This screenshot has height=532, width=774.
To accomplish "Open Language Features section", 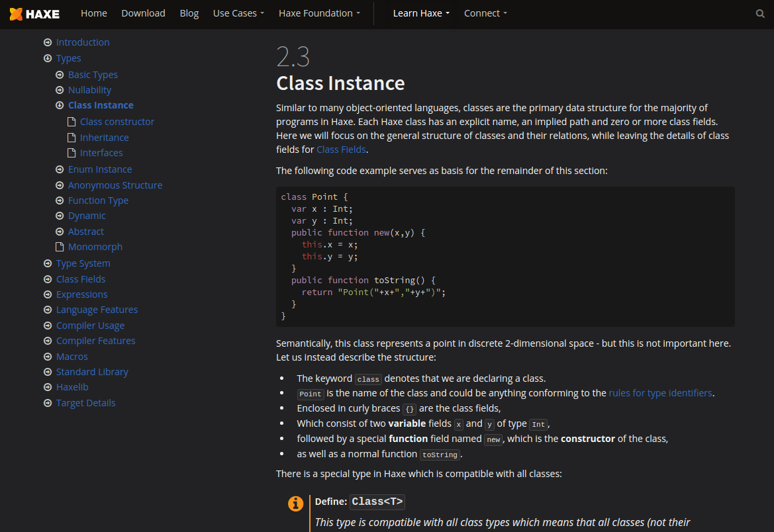I will point(97,310).
